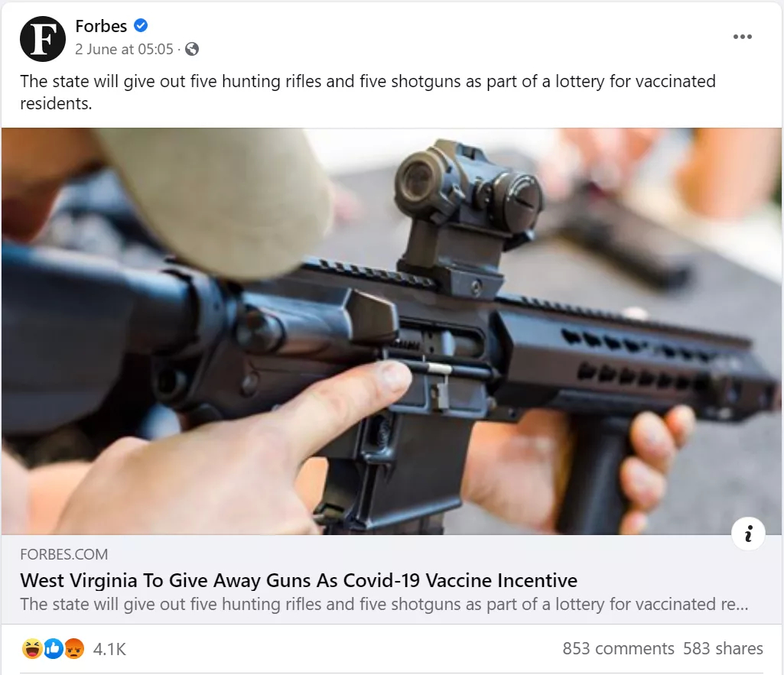Screen dimensions: 784x675
Task: Click the FORBES.COM source label
Action: 64,554
